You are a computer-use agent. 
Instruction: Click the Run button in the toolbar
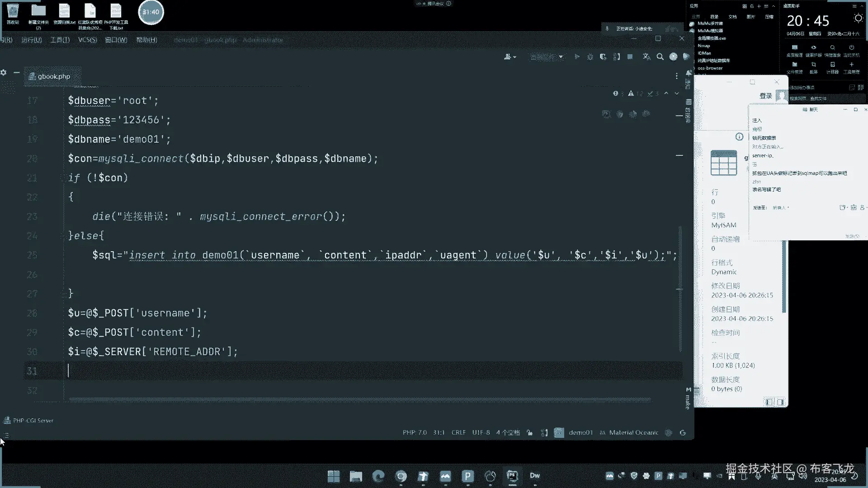coord(577,57)
